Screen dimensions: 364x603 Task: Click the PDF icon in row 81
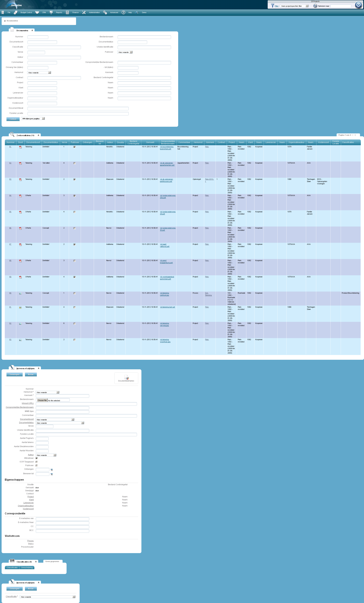pos(21,147)
